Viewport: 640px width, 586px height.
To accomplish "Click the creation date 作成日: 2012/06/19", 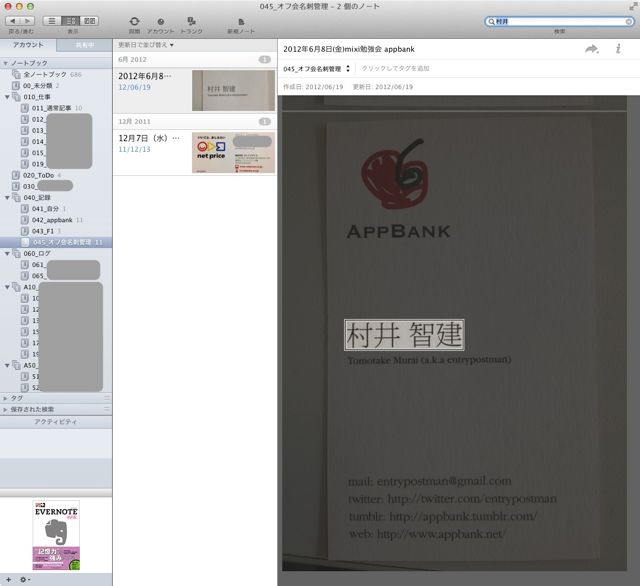I will click(x=313, y=87).
